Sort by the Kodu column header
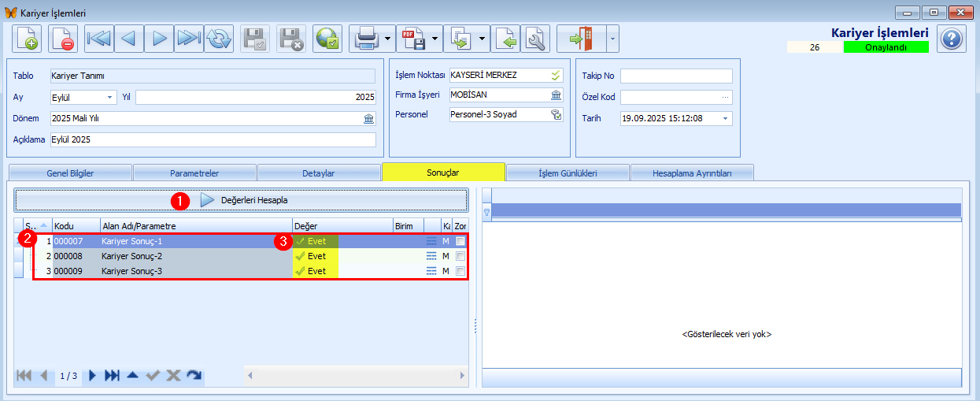This screenshot has height=401, width=980. (76, 226)
